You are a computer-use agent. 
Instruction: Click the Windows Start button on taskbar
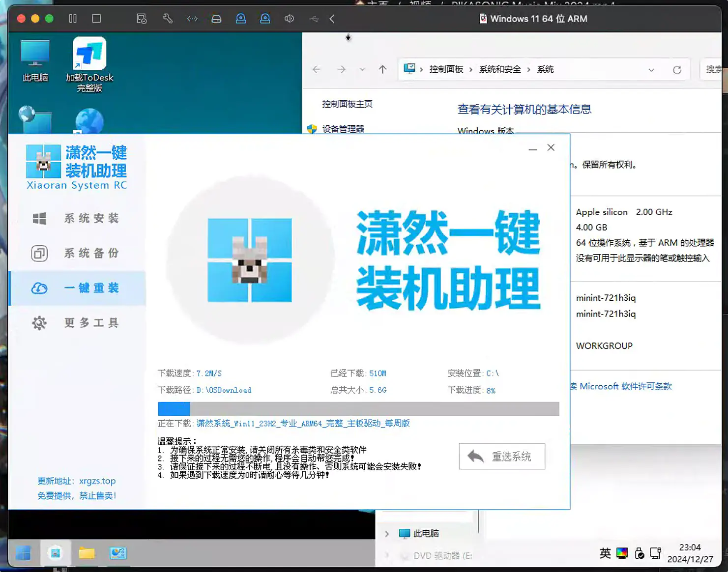coord(23,553)
